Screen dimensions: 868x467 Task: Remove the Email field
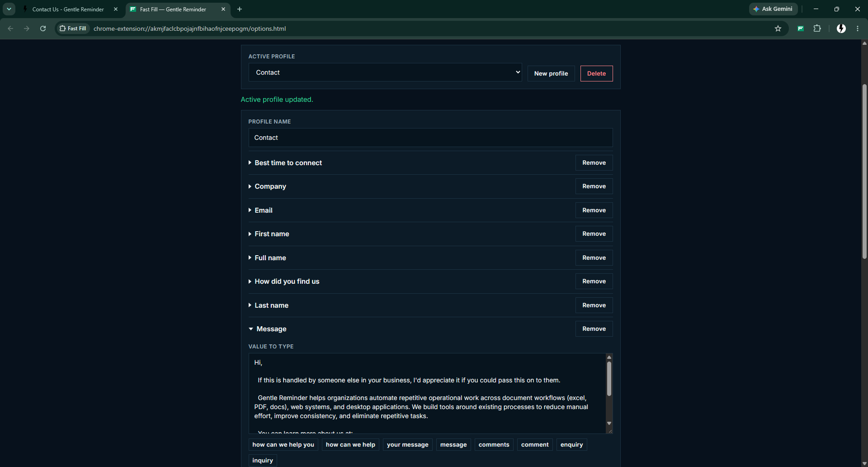[x=594, y=210]
